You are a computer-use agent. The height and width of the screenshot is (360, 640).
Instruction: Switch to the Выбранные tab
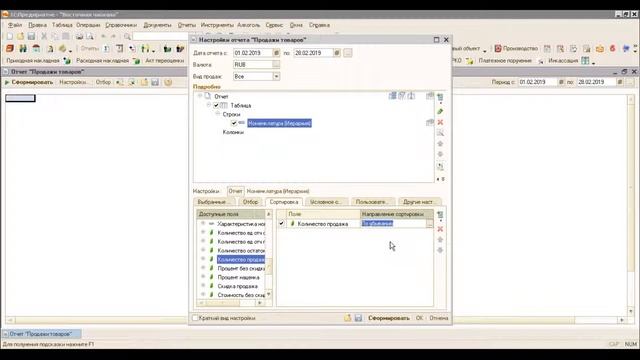click(214, 202)
